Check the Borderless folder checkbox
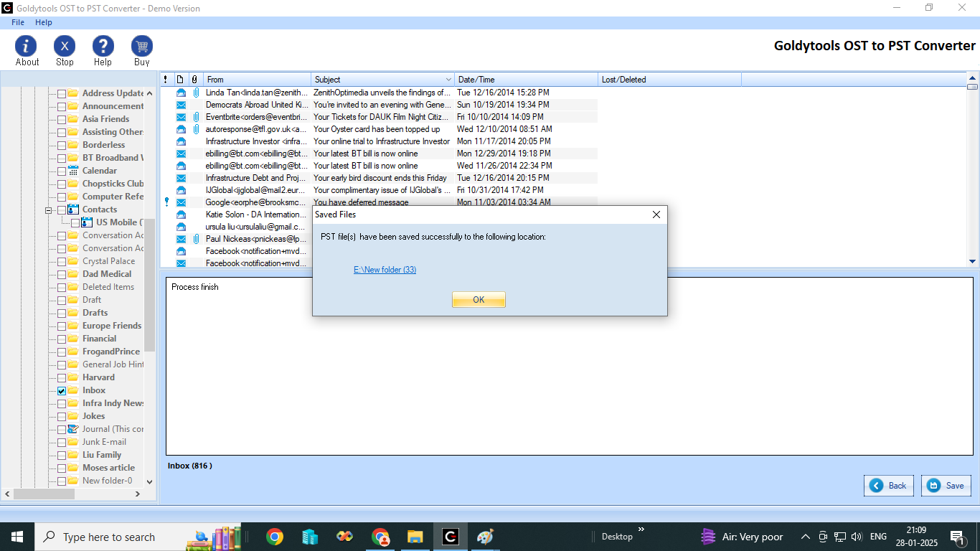The width and height of the screenshot is (980, 551). [62, 146]
